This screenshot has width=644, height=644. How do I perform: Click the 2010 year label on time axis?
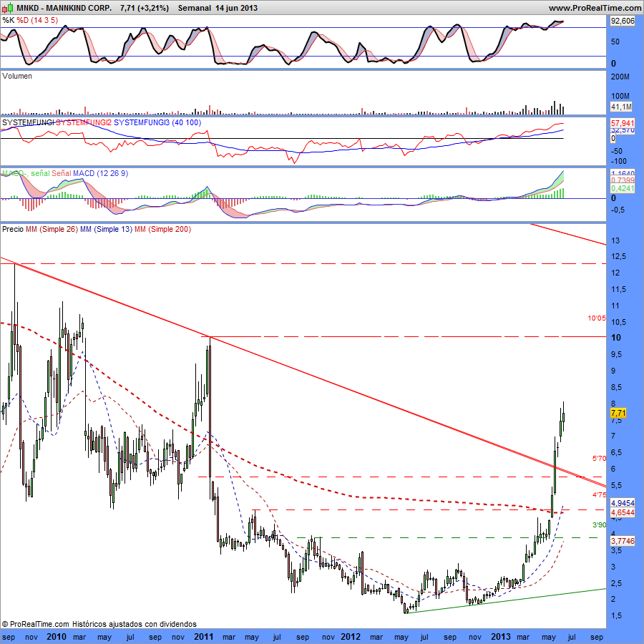(x=57, y=637)
